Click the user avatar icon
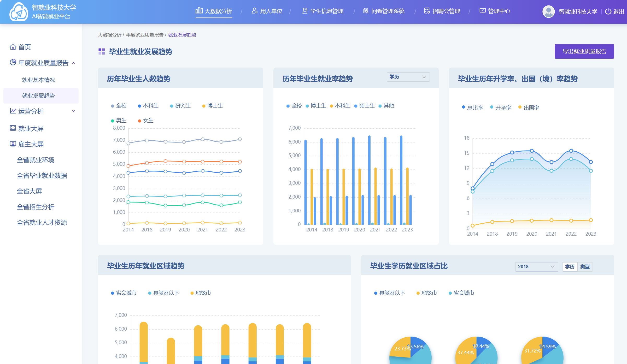The width and height of the screenshot is (627, 364). pos(548,11)
